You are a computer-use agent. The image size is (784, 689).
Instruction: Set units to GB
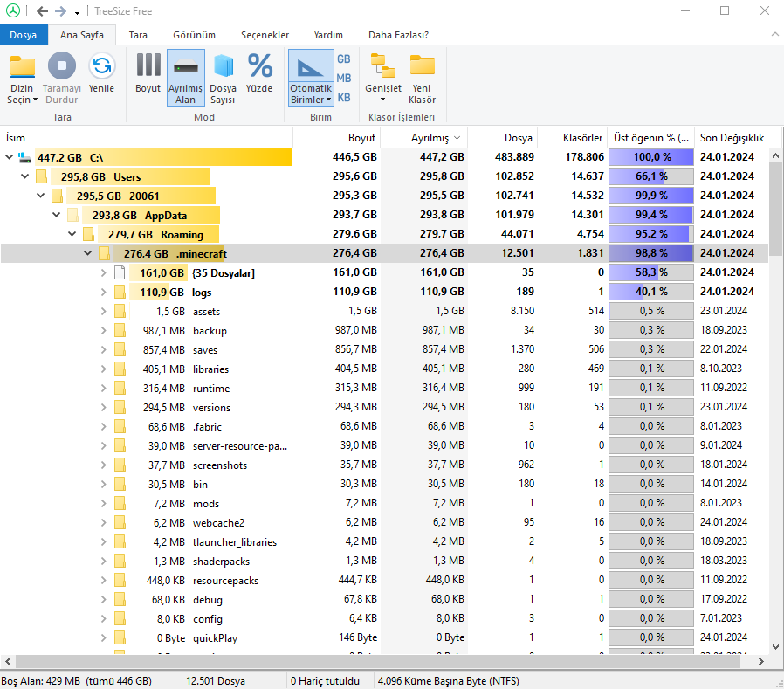pyautogui.click(x=343, y=59)
